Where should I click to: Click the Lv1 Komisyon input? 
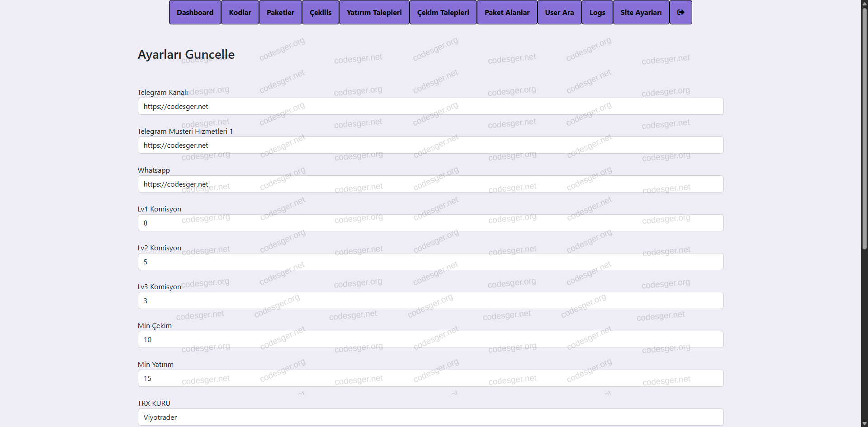(x=430, y=223)
